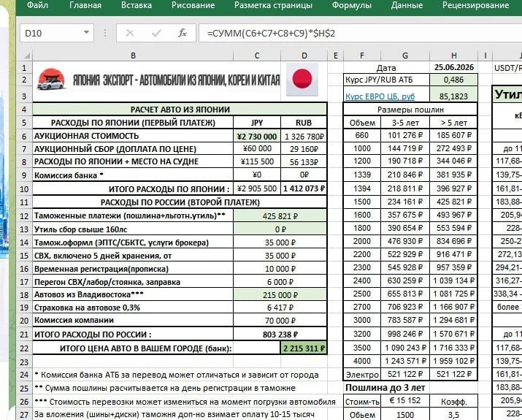The width and height of the screenshot is (522, 420).
Task: Select the Электро row label cell
Action: point(362,375)
